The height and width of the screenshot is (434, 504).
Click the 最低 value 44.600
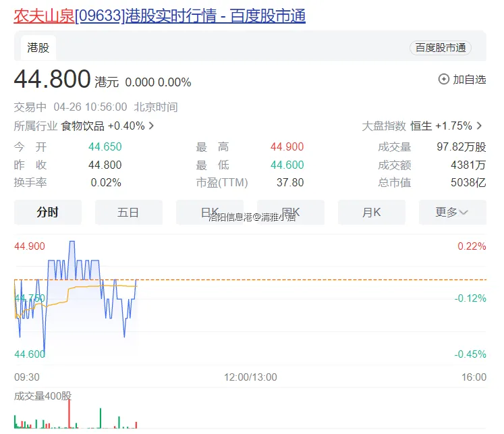pyautogui.click(x=287, y=165)
